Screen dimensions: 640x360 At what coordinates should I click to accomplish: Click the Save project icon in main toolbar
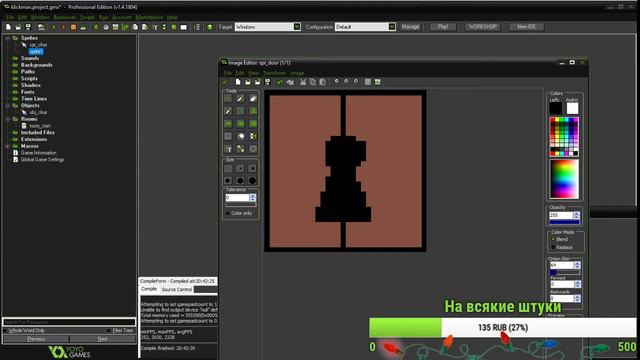tap(28, 27)
